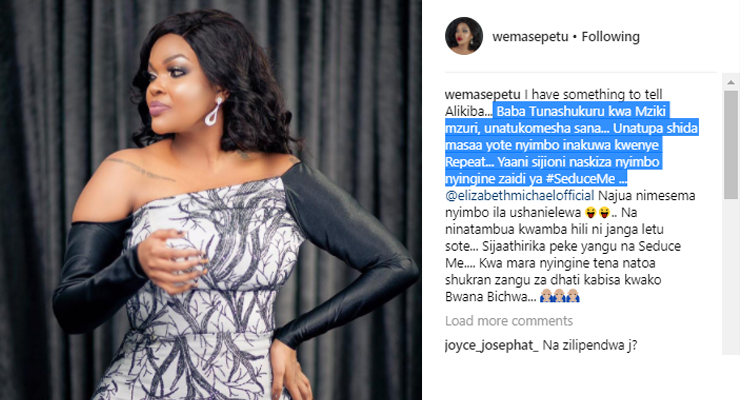The height and width of the screenshot is (400, 740).
Task: Click the first bowing person emoji
Action: pyautogui.click(x=546, y=296)
